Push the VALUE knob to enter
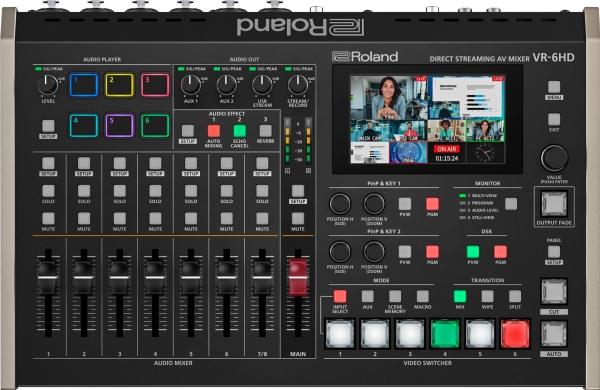 [x=554, y=158]
